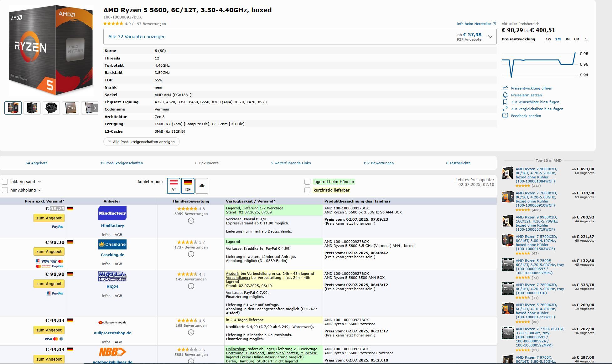Click the price alarm bell icon
This screenshot has width=612, height=364.
click(505, 95)
